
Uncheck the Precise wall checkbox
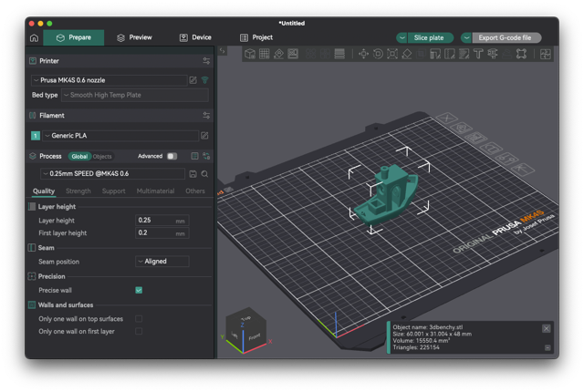tap(139, 290)
